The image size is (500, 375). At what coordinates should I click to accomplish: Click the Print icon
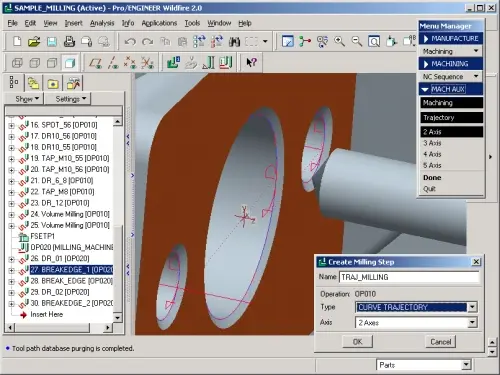69,42
